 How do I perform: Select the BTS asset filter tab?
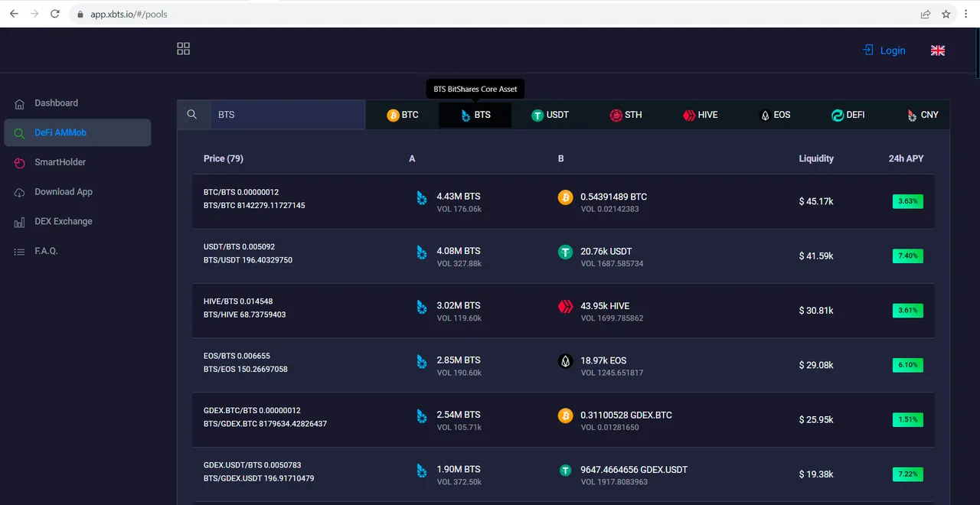[475, 116]
